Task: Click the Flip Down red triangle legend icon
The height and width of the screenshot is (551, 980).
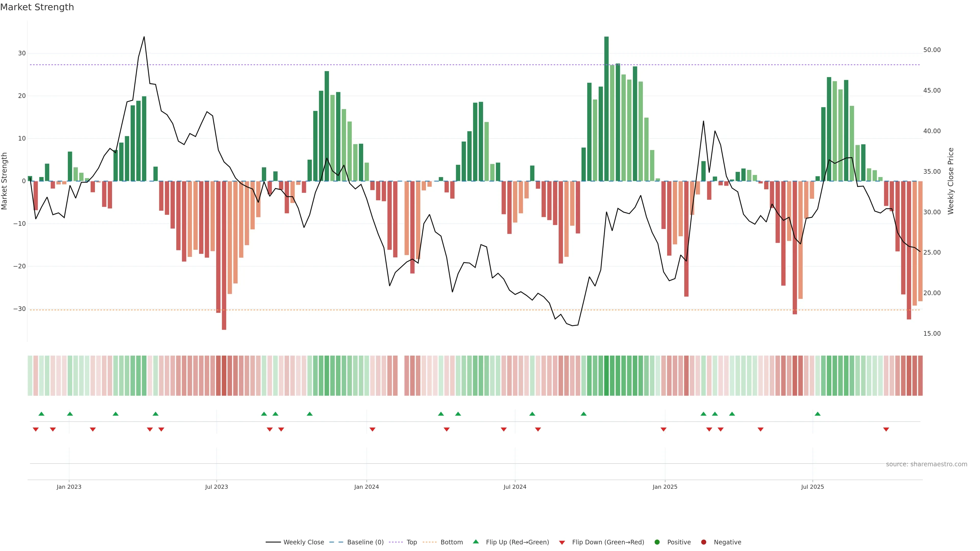Action: [562, 542]
